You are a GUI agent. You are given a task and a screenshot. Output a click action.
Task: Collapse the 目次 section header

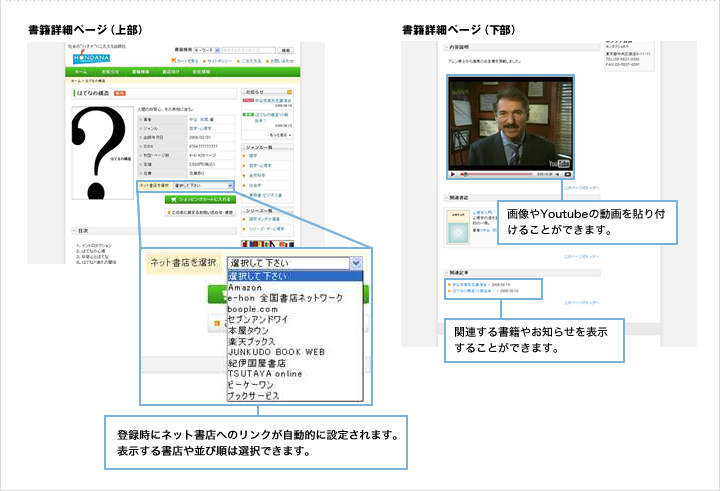click(154, 231)
